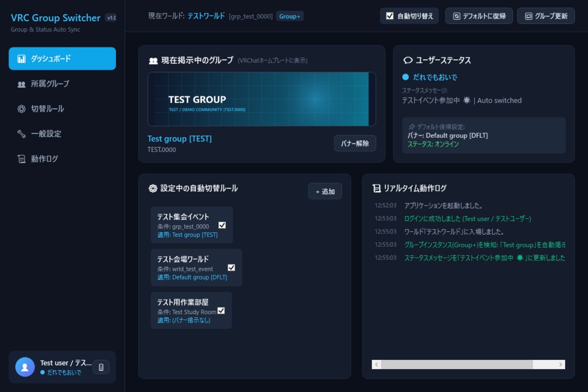Click the ステータスメッセージ text テストイベント参加中
This screenshot has width=588, height=392.
(462, 100)
